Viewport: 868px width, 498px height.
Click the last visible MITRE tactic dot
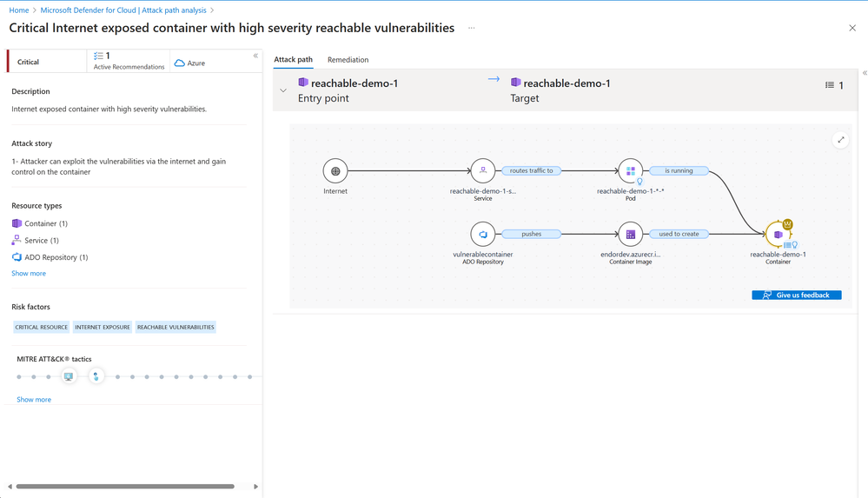[249, 376]
